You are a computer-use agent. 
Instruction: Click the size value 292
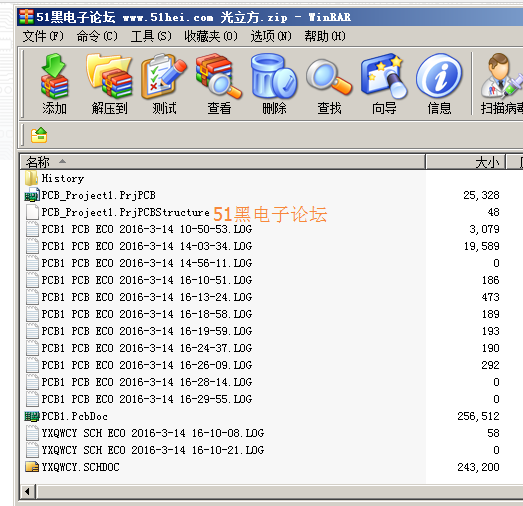point(490,365)
